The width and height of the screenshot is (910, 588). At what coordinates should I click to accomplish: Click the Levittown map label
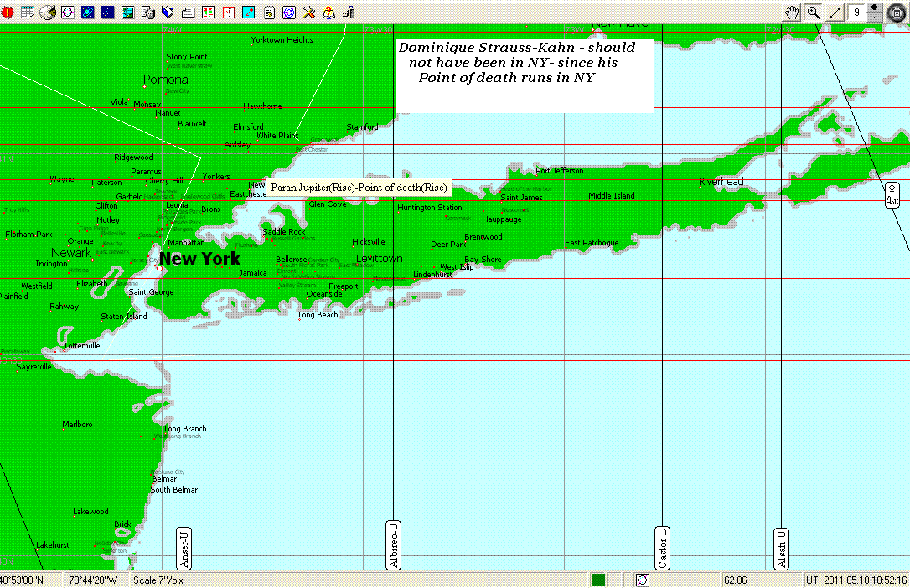point(379,259)
